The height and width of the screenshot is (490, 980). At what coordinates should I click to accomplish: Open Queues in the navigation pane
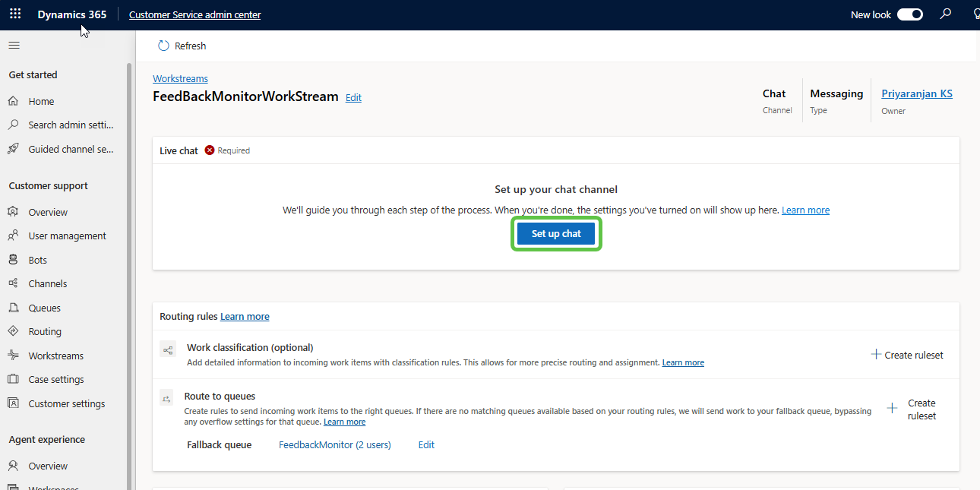point(44,308)
